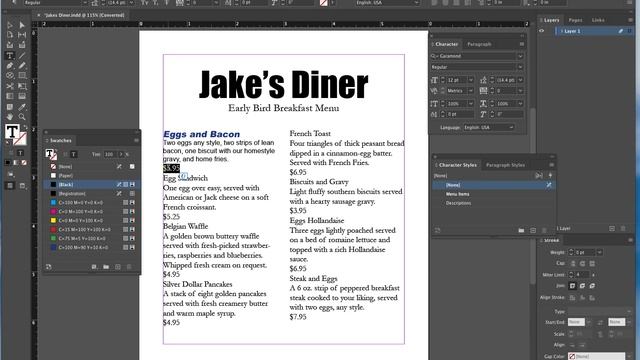Select the Rectangle shape tool
This screenshot has height=360, width=640.
point(22,76)
